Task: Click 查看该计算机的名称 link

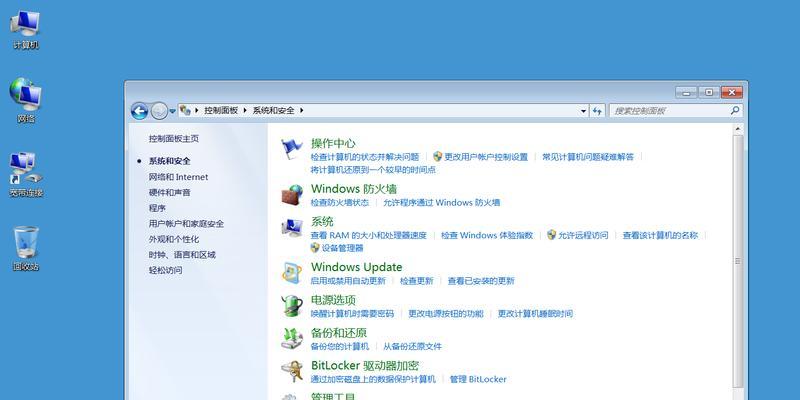Action: pyautogui.click(x=660, y=235)
